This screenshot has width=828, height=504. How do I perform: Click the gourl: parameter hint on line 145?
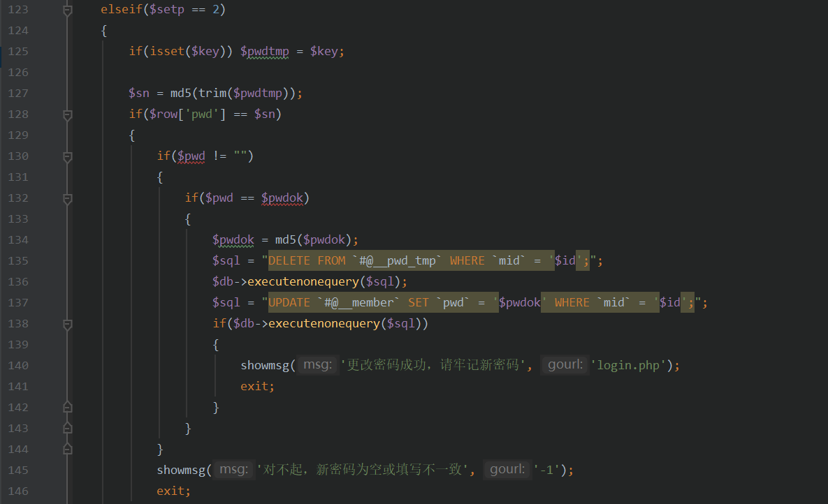pos(507,469)
